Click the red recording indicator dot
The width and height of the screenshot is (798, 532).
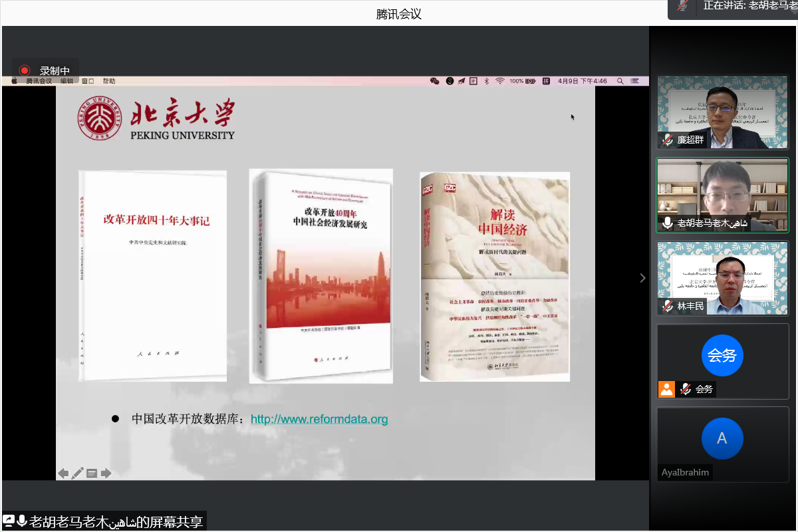(25, 70)
